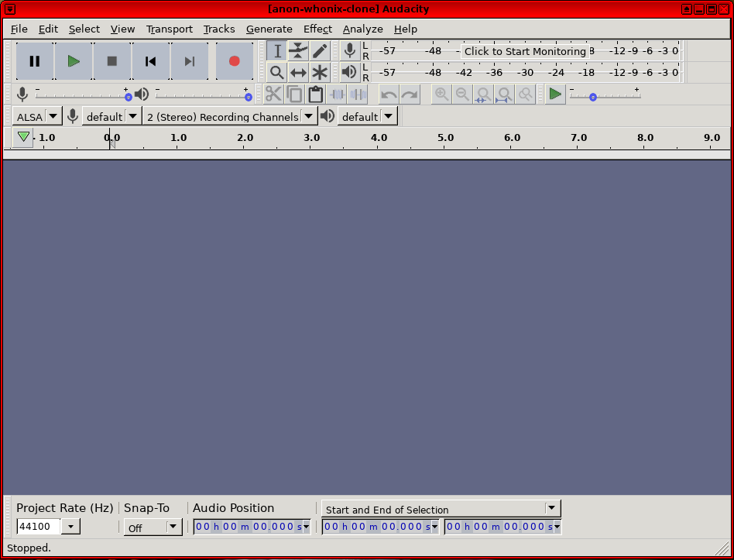Open the Generate menu
This screenshot has height=560, width=734.
269,29
